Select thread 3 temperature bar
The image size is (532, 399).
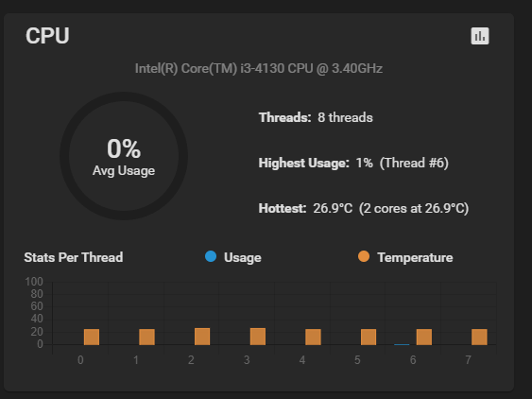[x=258, y=337]
